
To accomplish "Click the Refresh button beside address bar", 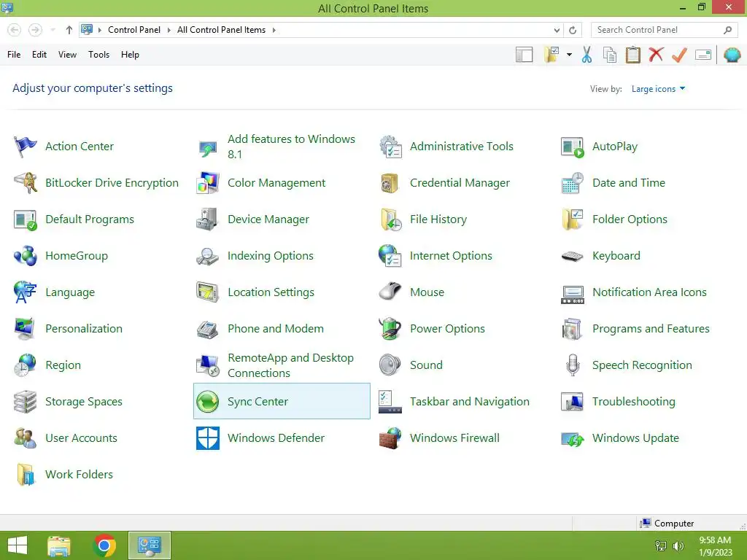I will pyautogui.click(x=573, y=30).
